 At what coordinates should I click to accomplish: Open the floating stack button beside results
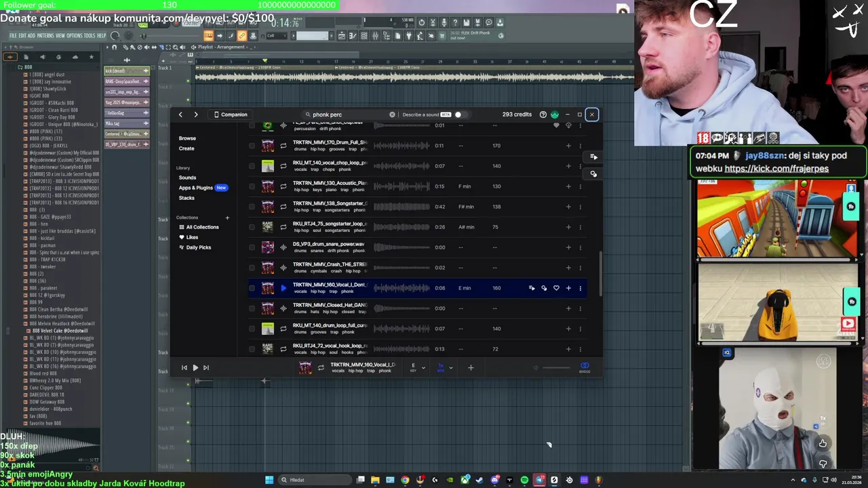click(x=593, y=157)
